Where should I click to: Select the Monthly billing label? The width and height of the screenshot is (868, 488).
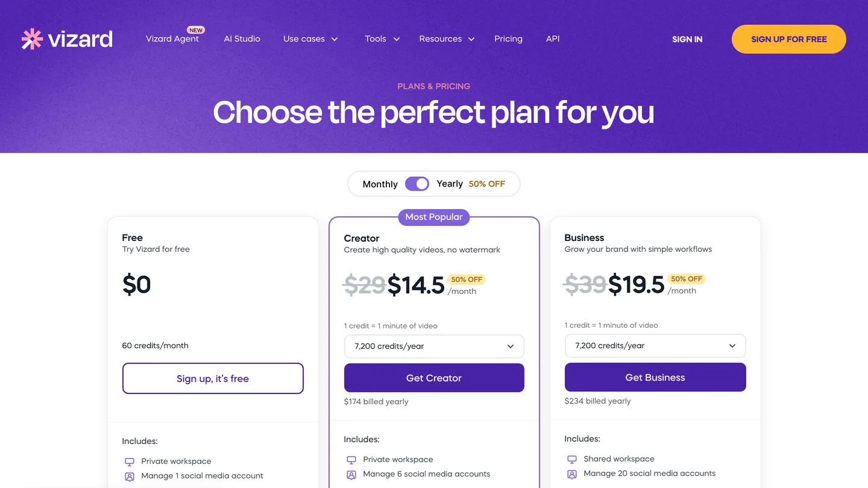pos(380,184)
